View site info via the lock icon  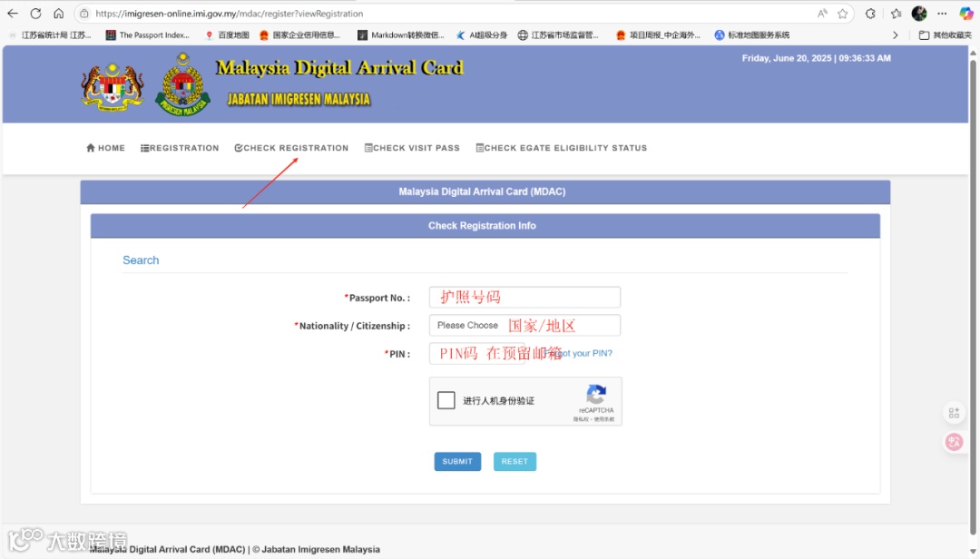(84, 13)
